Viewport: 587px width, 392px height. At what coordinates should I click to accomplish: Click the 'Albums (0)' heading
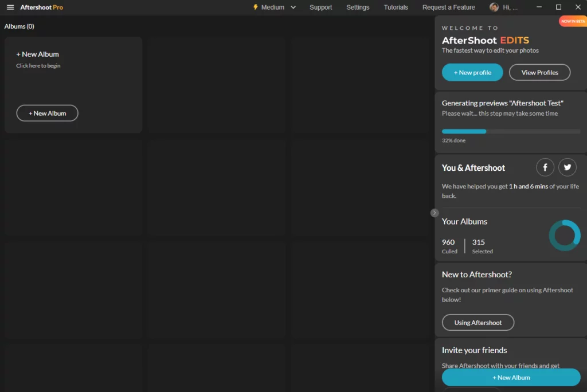tap(19, 26)
